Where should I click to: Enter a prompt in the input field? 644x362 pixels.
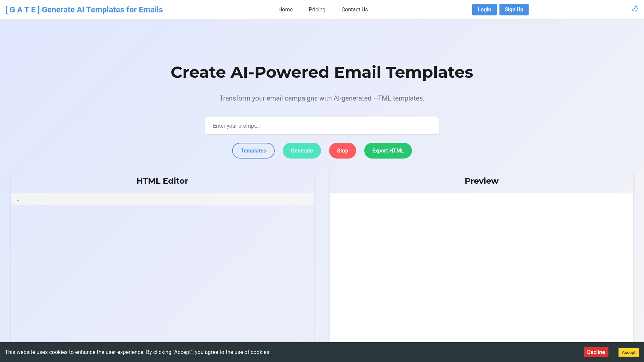coord(322,126)
